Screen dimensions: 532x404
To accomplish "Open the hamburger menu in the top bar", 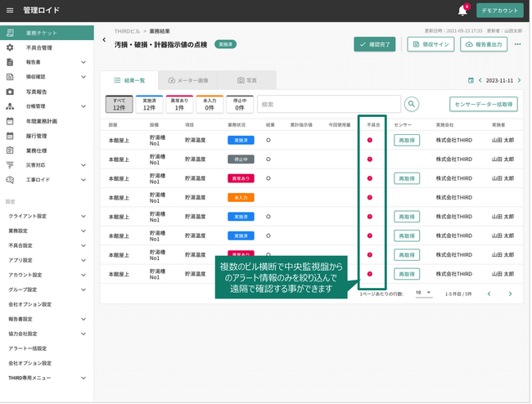I will (x=10, y=11).
